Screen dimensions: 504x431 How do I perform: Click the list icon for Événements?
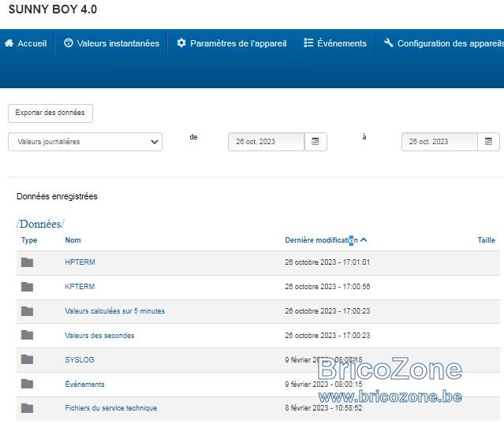pos(308,43)
